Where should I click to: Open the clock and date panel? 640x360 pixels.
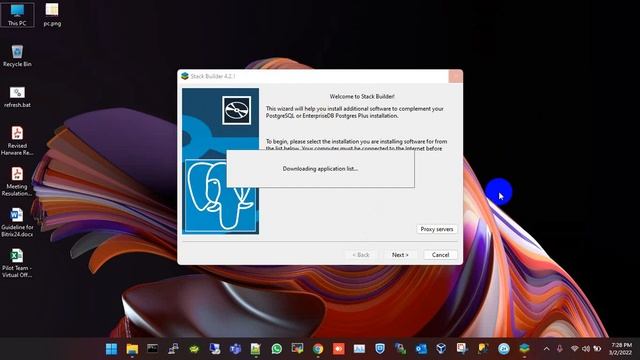(x=620, y=349)
